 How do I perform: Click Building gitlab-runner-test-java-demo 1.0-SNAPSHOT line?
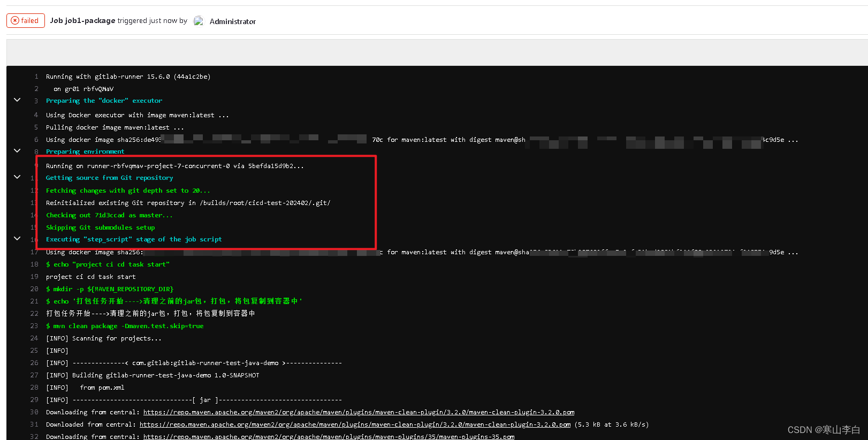[153, 375]
